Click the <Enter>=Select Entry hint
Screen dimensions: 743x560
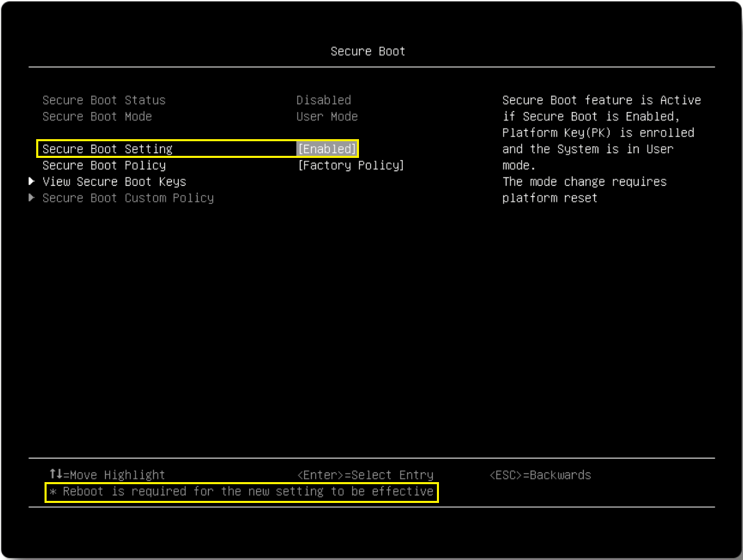365,474
